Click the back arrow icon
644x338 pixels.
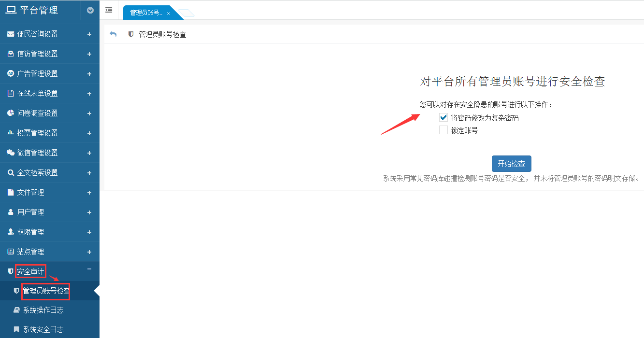tap(113, 34)
